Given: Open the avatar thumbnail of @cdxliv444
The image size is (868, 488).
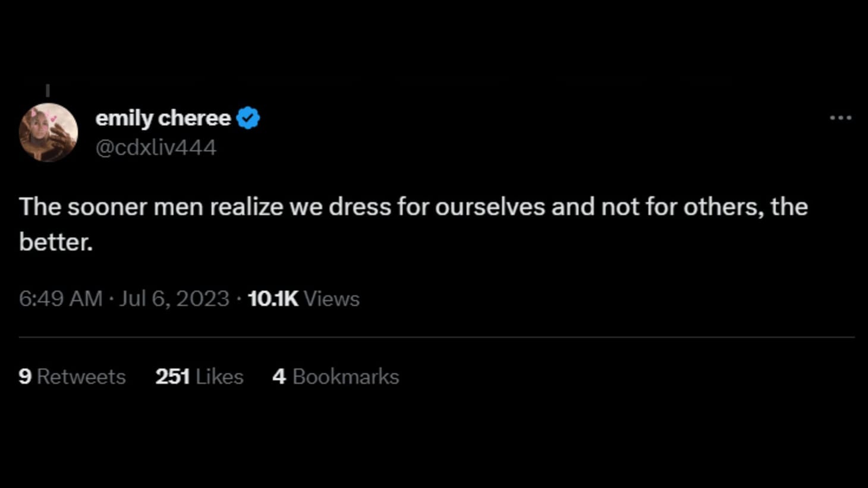Looking at the screenshot, I should pyautogui.click(x=49, y=131).
